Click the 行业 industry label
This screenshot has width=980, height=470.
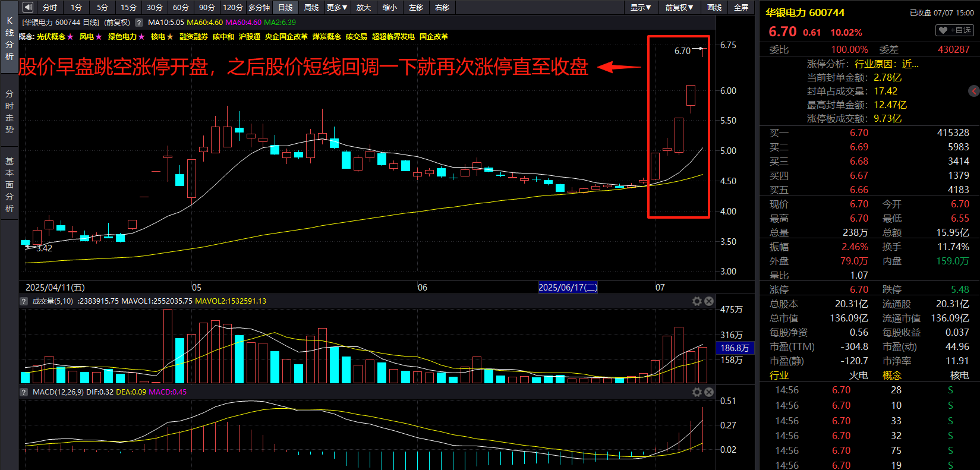[779, 376]
